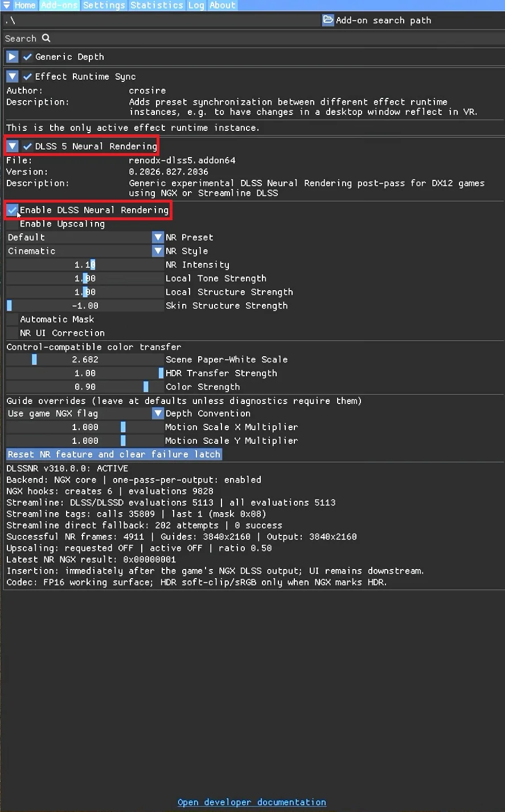Collapse the overlay with the top-left triangle
The image size is (505, 812).
pos(6,5)
